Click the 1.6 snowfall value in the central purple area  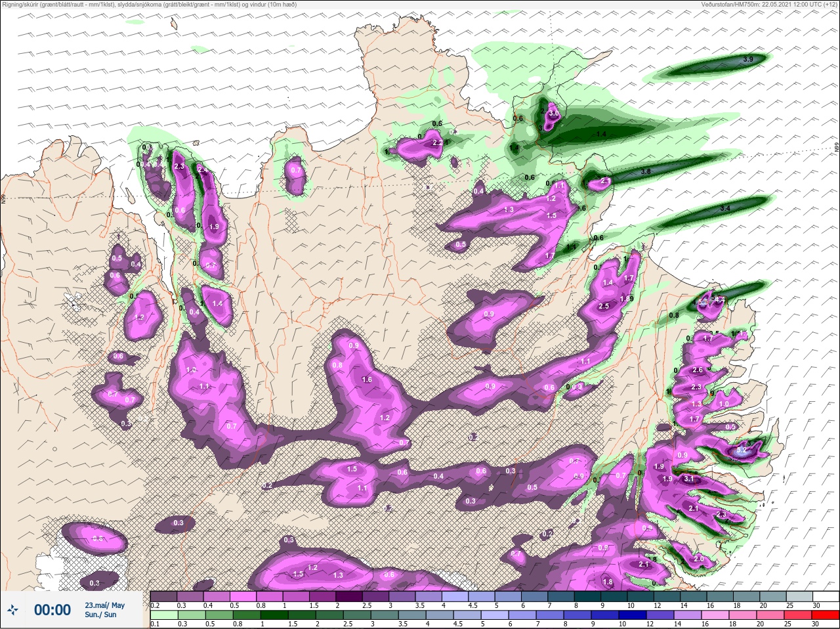pyautogui.click(x=367, y=380)
